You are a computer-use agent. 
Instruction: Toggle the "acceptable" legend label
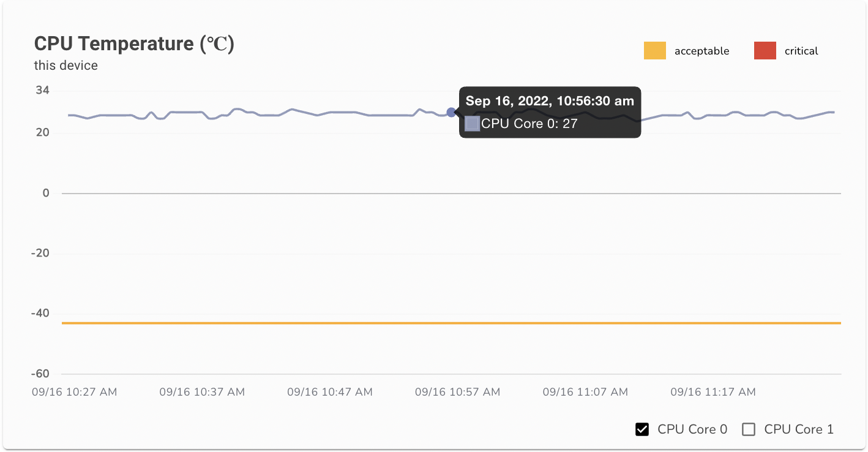tap(702, 51)
